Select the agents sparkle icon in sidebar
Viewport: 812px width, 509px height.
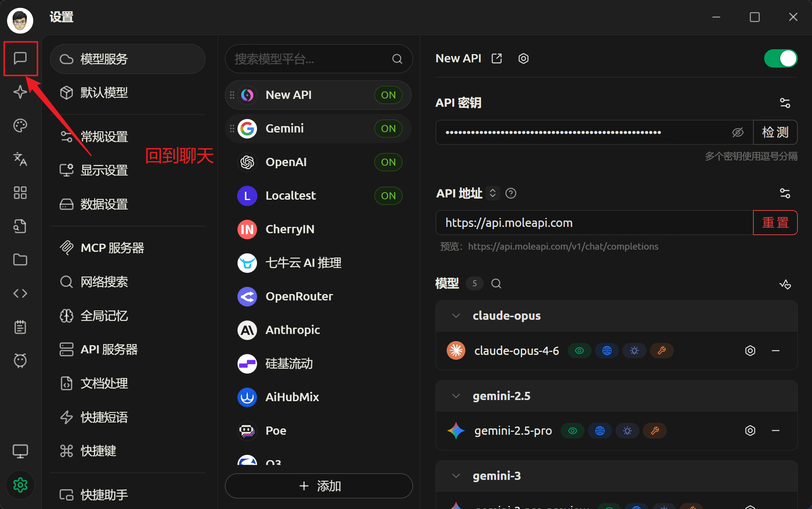tap(20, 92)
